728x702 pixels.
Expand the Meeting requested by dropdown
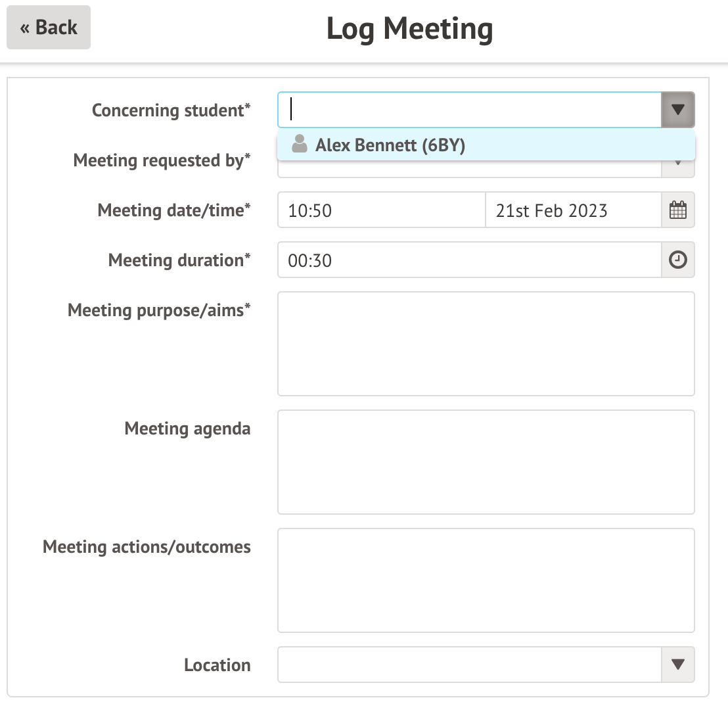[677, 168]
